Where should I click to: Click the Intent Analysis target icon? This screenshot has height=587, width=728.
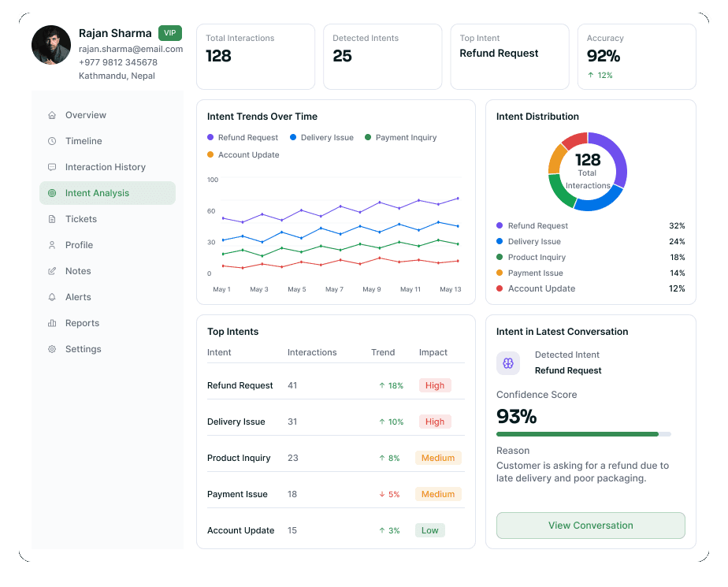pyautogui.click(x=52, y=193)
